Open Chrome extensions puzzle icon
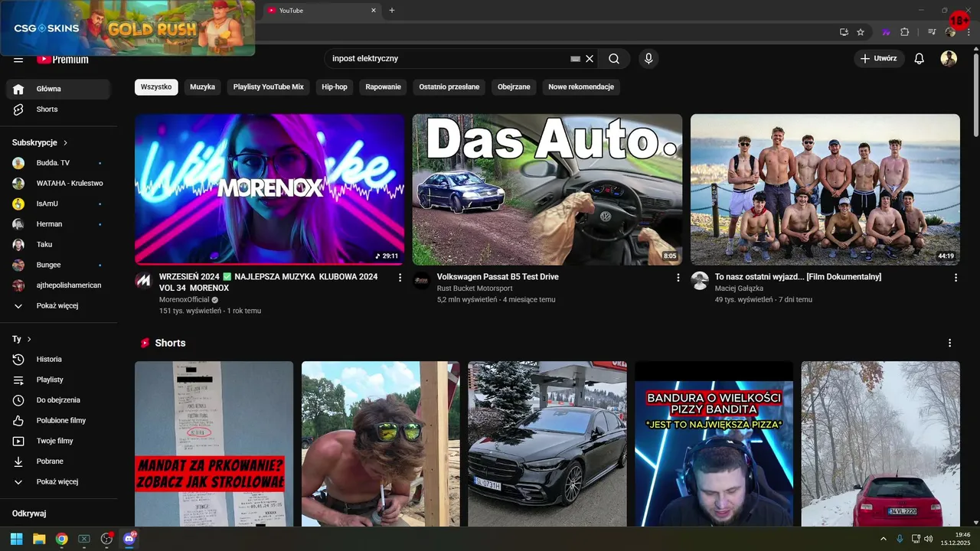980x551 pixels. pos(905,32)
